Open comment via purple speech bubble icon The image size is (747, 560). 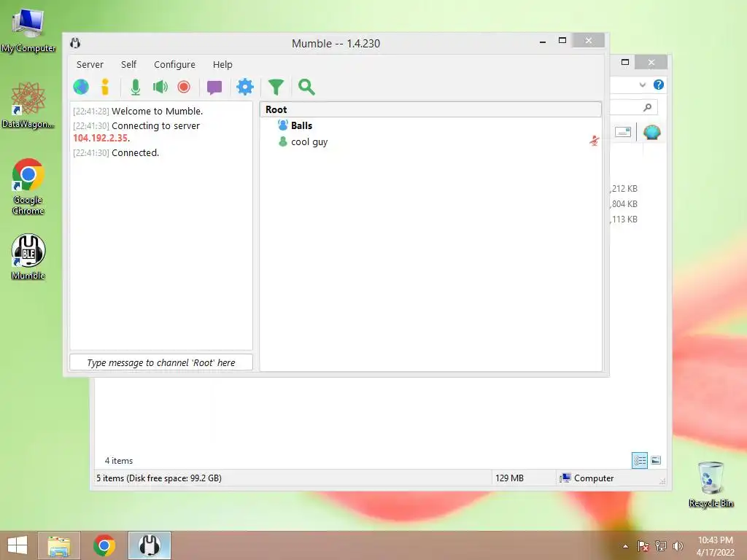click(x=214, y=87)
